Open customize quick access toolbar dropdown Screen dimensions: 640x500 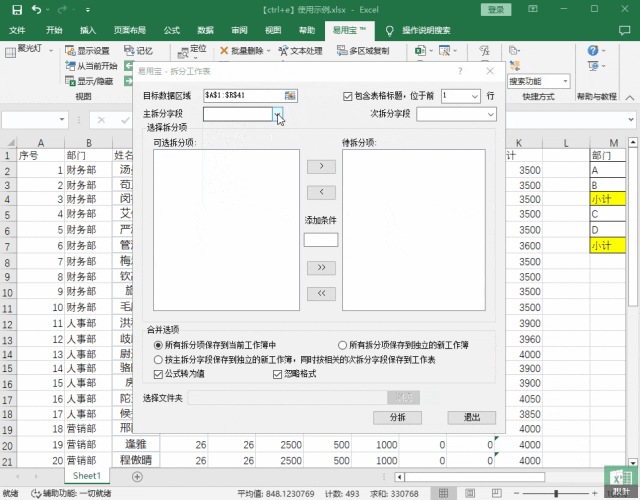pos(88,10)
